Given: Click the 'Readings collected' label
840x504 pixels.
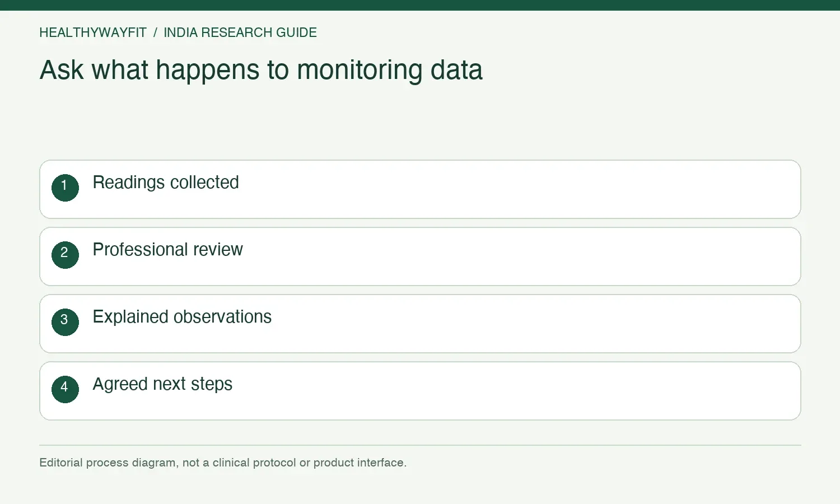Looking at the screenshot, I should coord(166,183).
